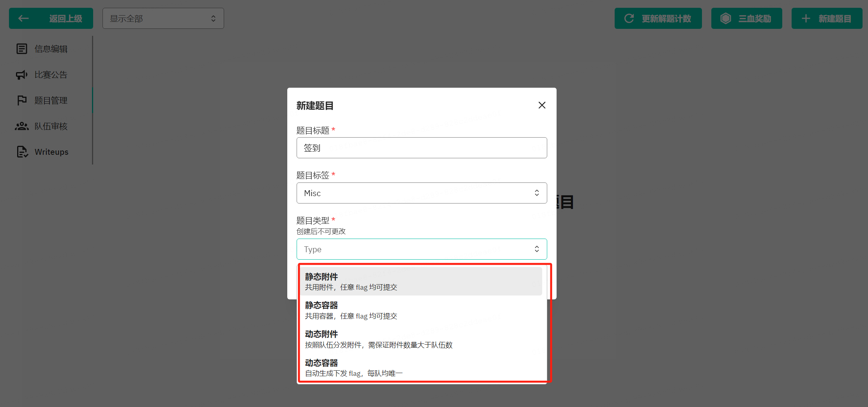
Task: Select the 静态容器 option
Action: (421, 310)
